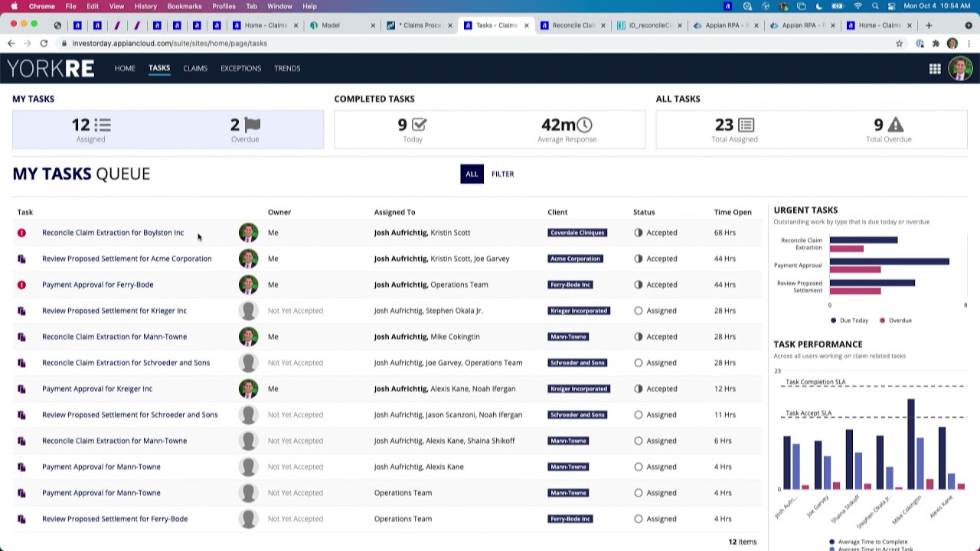This screenshot has height=551, width=980.
Task: Select the TASKS navigation item
Action: pos(159,68)
